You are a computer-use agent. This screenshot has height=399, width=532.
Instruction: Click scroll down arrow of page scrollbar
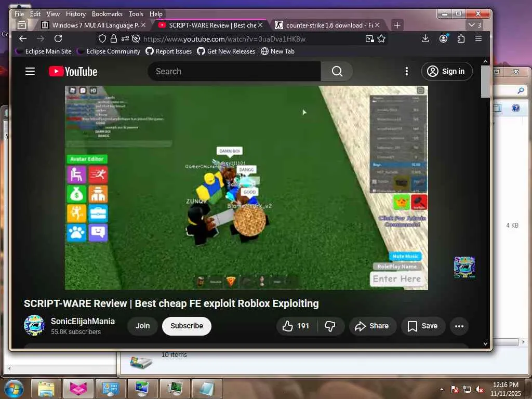486,343
